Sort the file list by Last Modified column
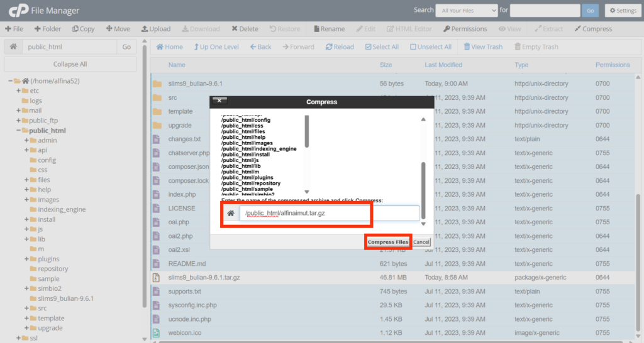 [x=443, y=65]
